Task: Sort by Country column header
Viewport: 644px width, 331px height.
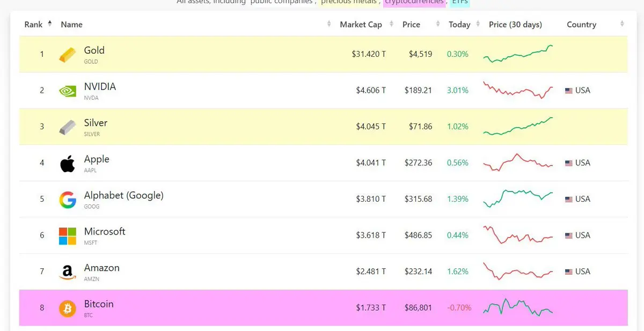Action: coord(581,25)
